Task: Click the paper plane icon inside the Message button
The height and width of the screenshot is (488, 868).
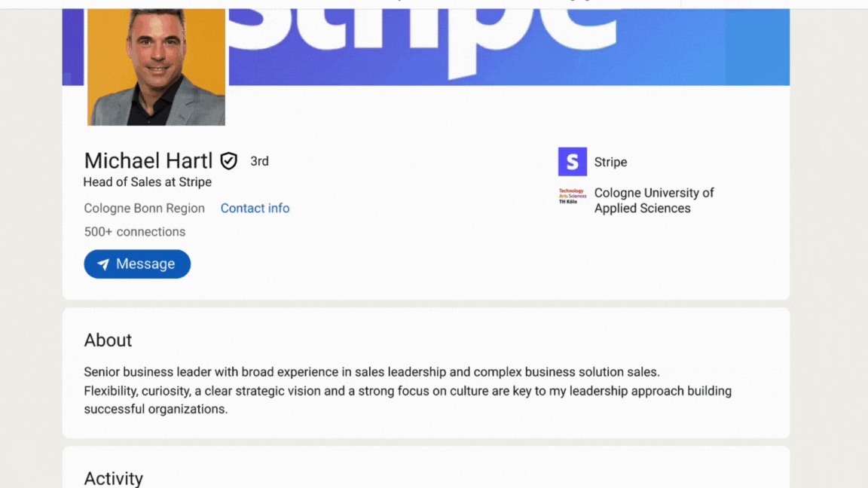Action: (x=102, y=264)
